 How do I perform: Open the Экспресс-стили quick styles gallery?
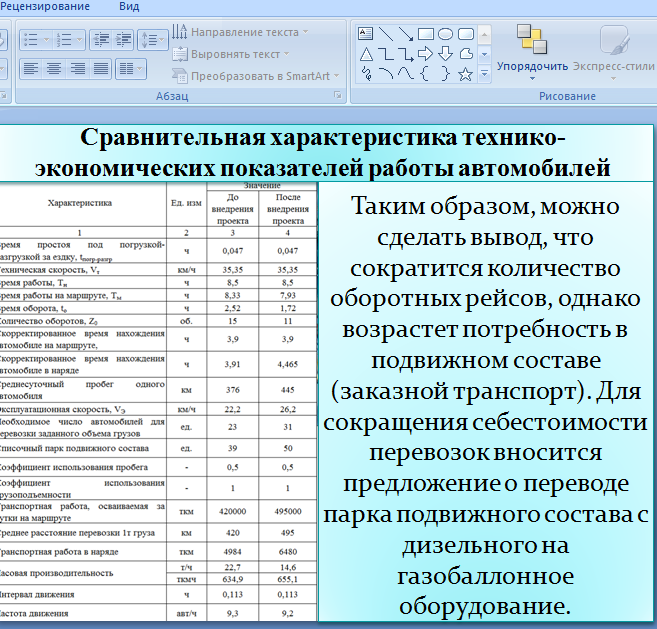pyautogui.click(x=613, y=52)
